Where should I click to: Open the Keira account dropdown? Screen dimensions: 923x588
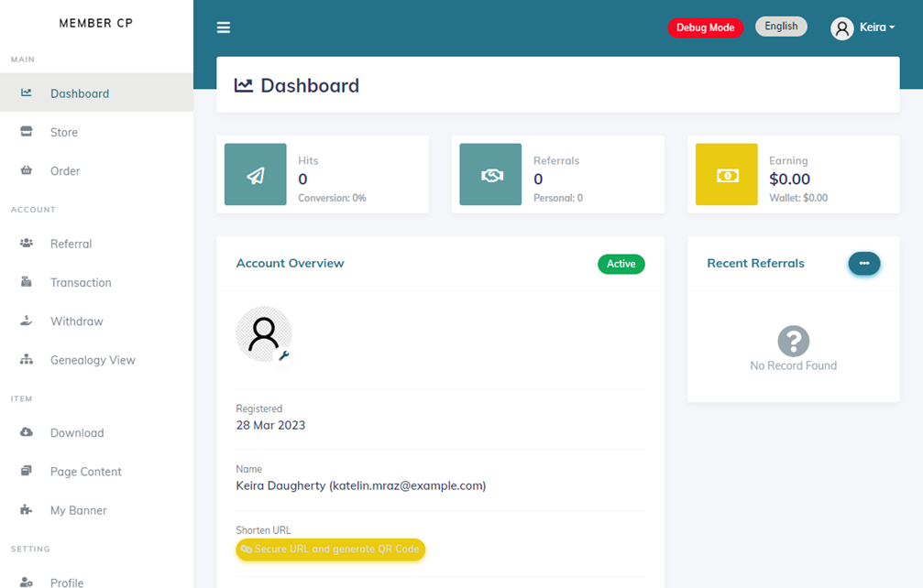(x=863, y=27)
